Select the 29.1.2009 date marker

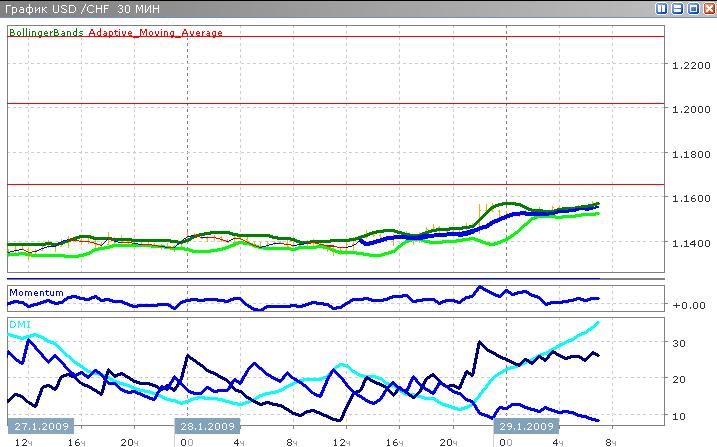(521, 426)
